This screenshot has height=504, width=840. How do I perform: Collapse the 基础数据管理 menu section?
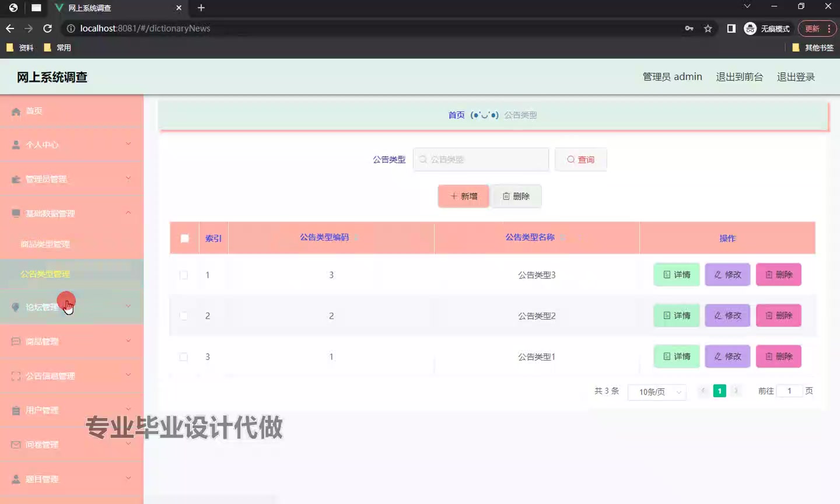pyautogui.click(x=128, y=213)
